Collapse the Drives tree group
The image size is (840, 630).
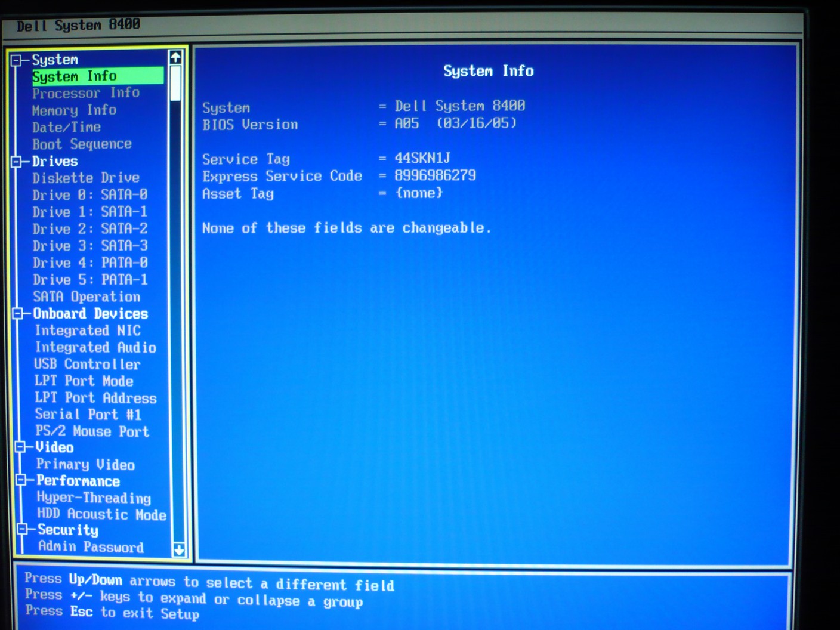coord(17,162)
